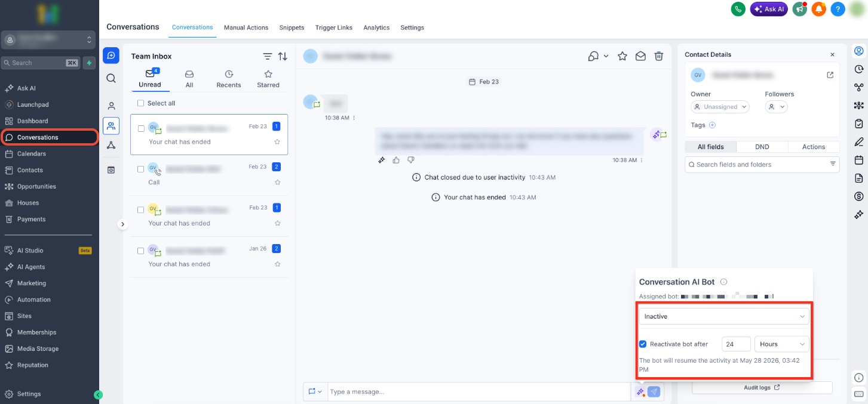
Task: Mark conversation unread with envelope icon
Action: click(640, 56)
